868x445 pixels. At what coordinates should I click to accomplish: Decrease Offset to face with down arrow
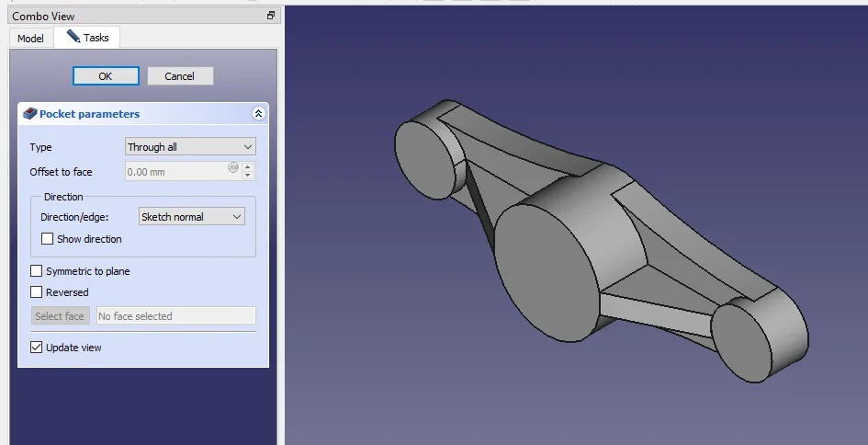[x=249, y=176]
